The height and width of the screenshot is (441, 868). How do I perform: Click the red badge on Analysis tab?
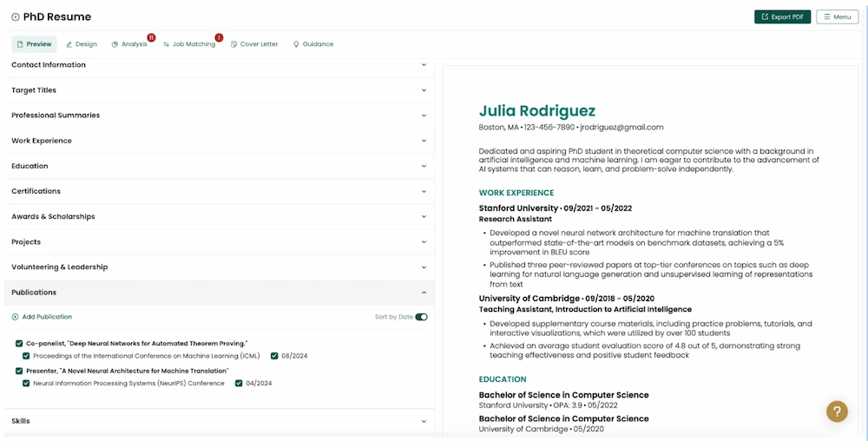click(x=151, y=37)
